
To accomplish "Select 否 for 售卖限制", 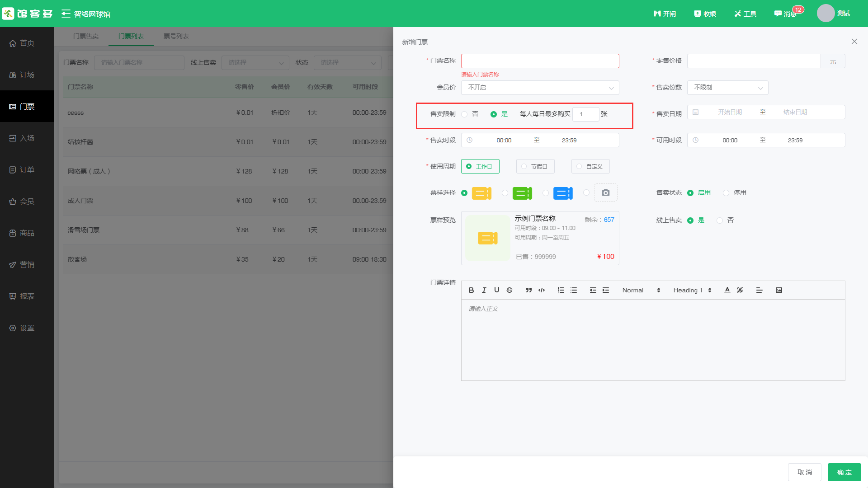I will (465, 114).
